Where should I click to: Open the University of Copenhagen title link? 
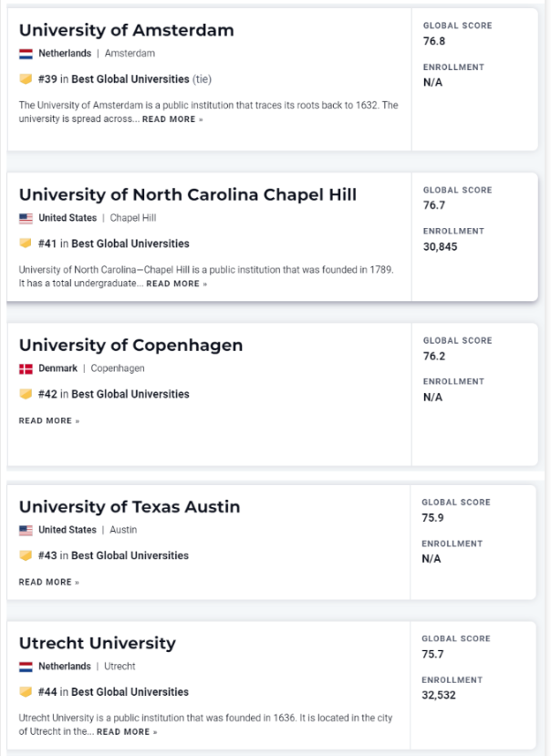pos(130,346)
